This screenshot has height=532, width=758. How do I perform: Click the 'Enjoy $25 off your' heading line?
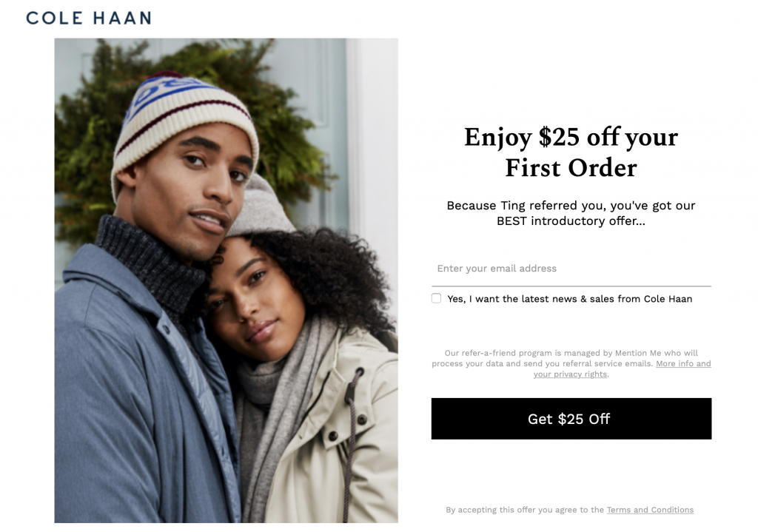click(571, 137)
